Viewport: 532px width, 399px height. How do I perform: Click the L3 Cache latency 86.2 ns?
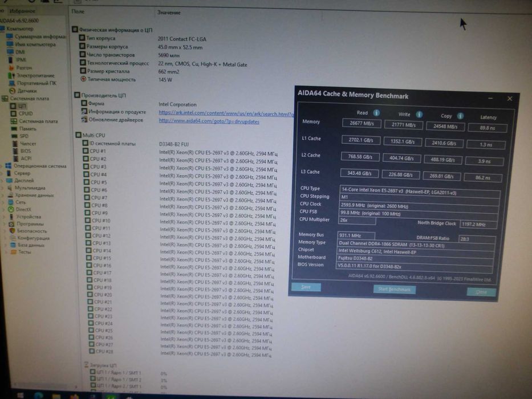pyautogui.click(x=482, y=177)
